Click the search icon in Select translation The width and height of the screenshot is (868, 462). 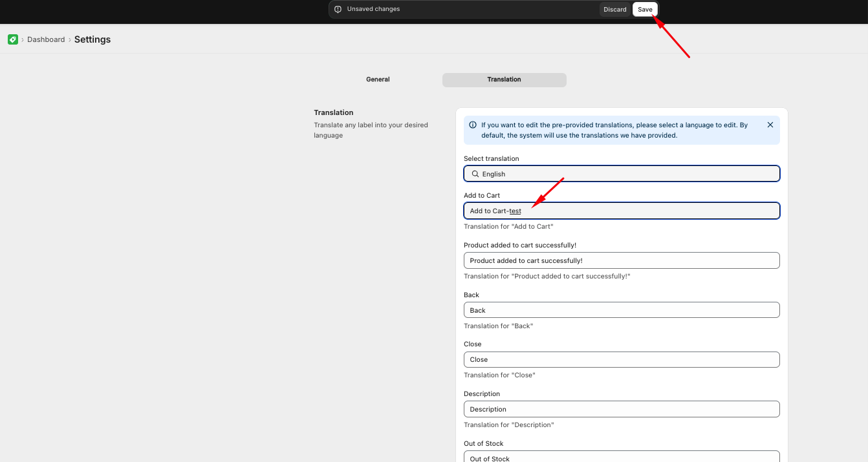(475, 174)
